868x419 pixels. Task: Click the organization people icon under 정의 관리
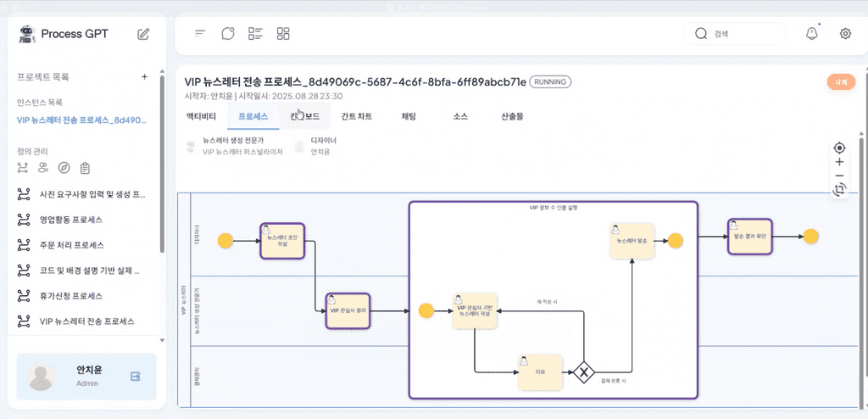[43, 167]
